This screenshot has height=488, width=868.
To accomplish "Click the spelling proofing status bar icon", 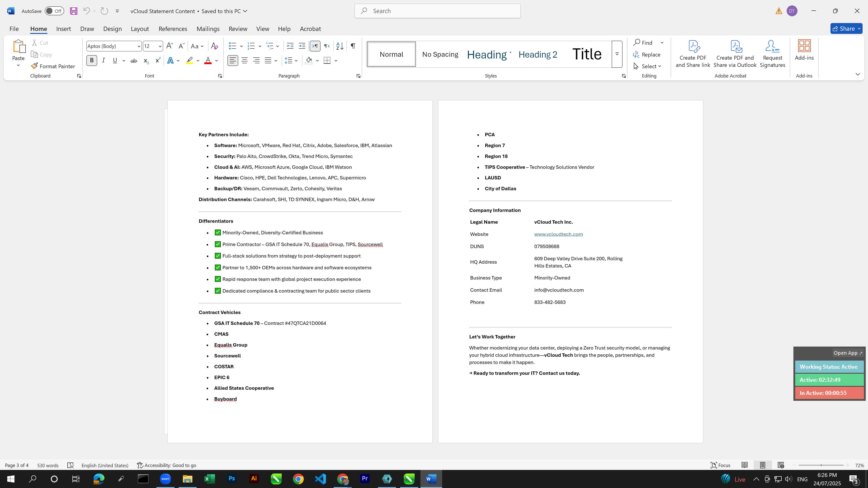I will (x=71, y=465).
